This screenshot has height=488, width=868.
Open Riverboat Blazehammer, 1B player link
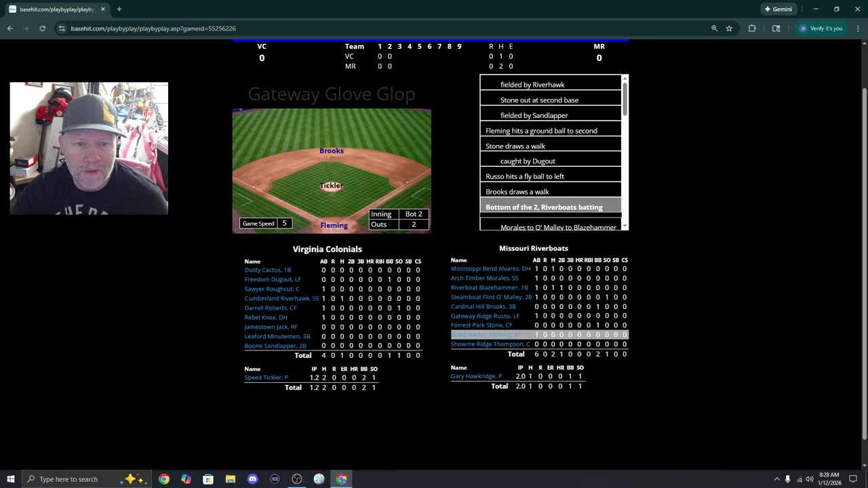(490, 287)
